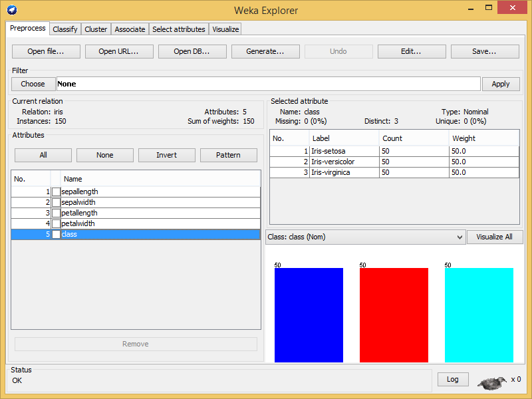Click the OK status text
The image size is (532, 399).
pos(17,380)
